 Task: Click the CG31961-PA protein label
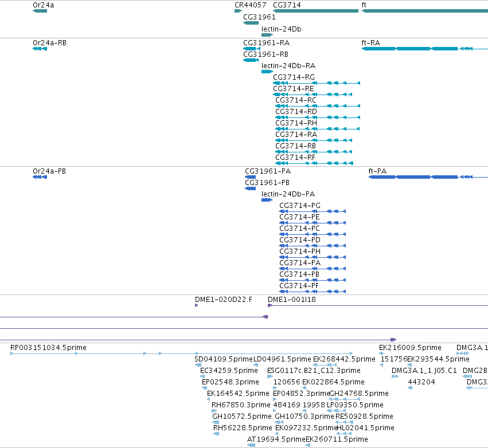coord(268,171)
